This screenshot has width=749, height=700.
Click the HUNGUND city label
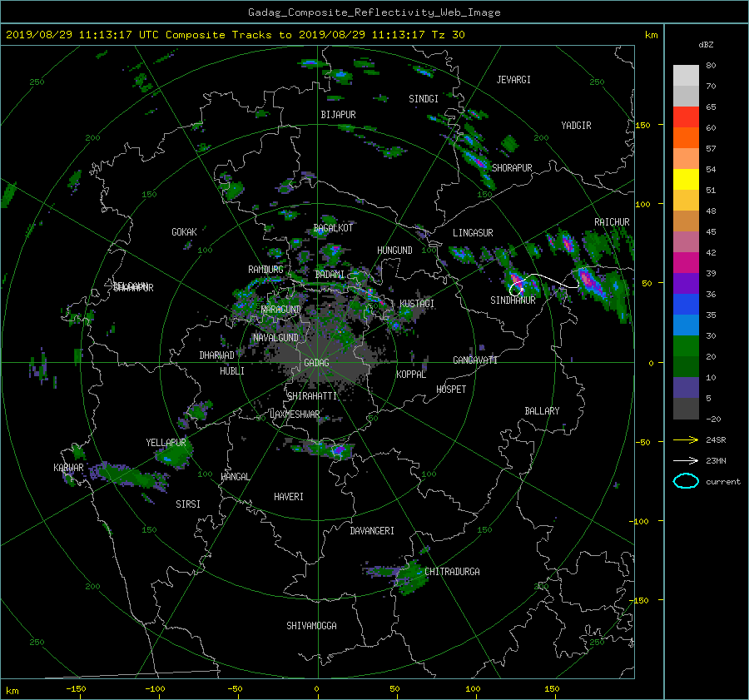(394, 251)
